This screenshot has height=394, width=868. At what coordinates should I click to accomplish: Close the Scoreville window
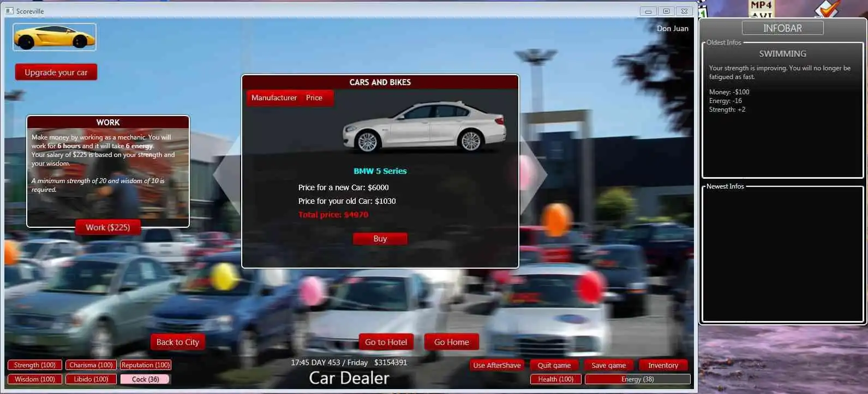click(684, 11)
